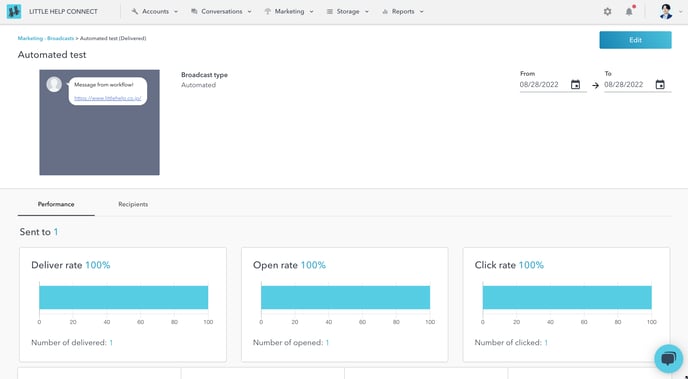Click the Storage list icon
The image size is (688, 379).
330,12
